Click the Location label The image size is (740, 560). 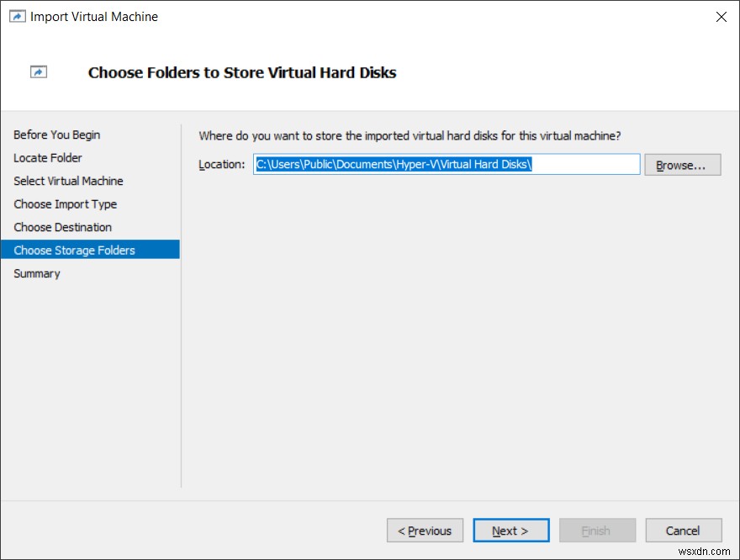pos(221,164)
